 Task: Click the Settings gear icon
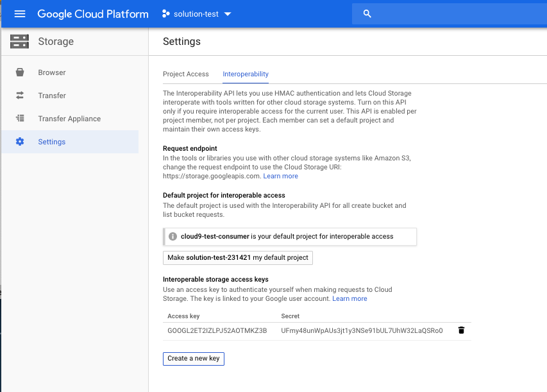click(20, 141)
